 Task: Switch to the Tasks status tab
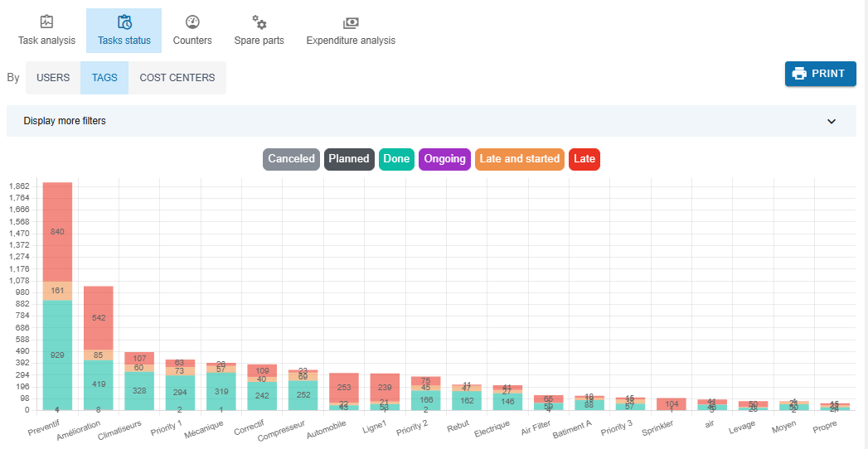coord(124,31)
